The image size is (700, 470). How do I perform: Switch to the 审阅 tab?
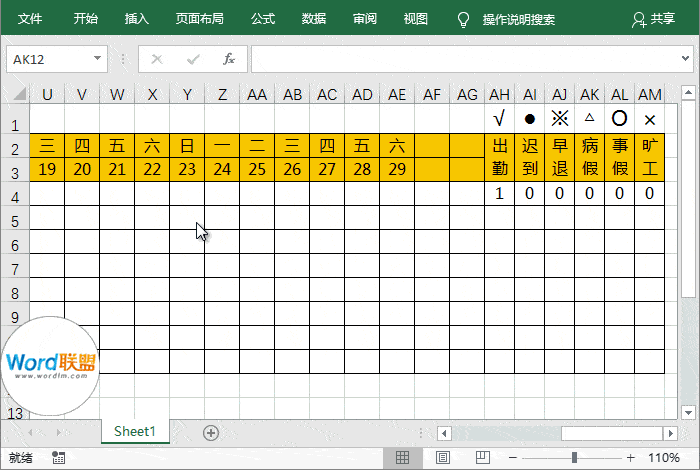[365, 19]
